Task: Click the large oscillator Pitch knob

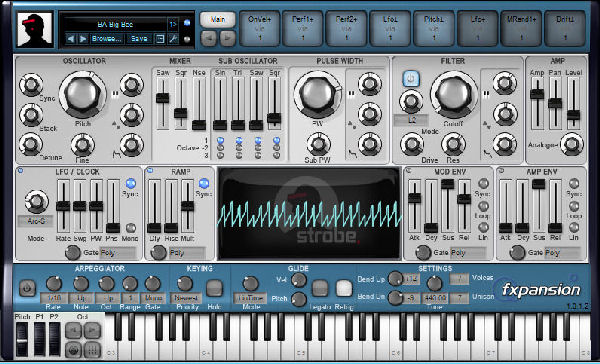Action: [x=82, y=94]
